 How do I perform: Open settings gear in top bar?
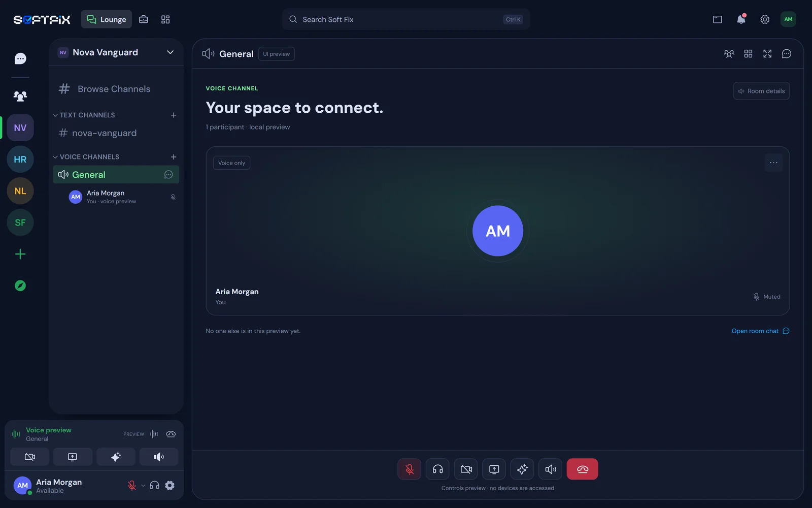765,19
